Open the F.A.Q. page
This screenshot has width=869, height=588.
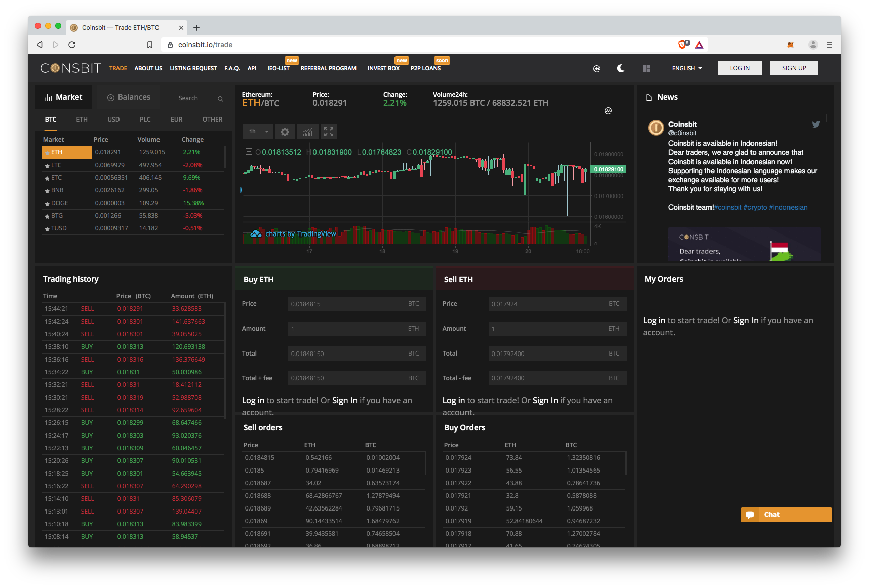(232, 68)
